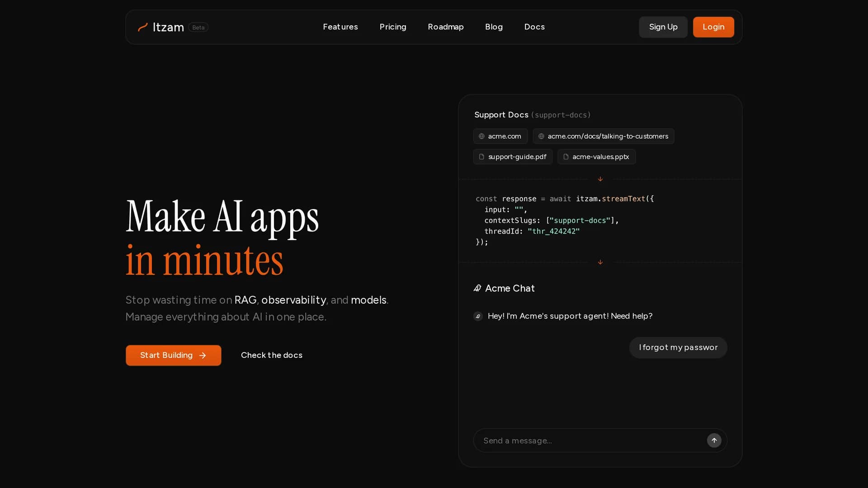Image resolution: width=868 pixels, height=488 pixels.
Task: Select the acme.com source chip
Action: pyautogui.click(x=500, y=136)
